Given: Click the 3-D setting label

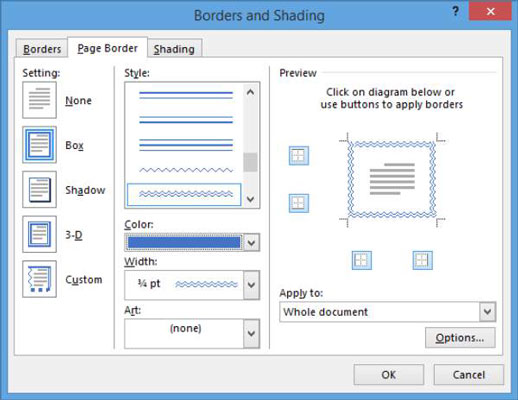Looking at the screenshot, I should pyautogui.click(x=74, y=235).
